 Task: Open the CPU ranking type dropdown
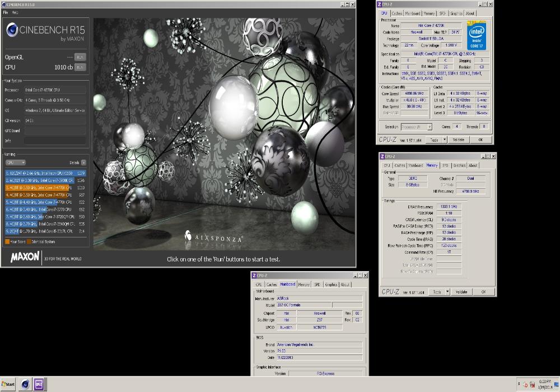tap(15, 162)
